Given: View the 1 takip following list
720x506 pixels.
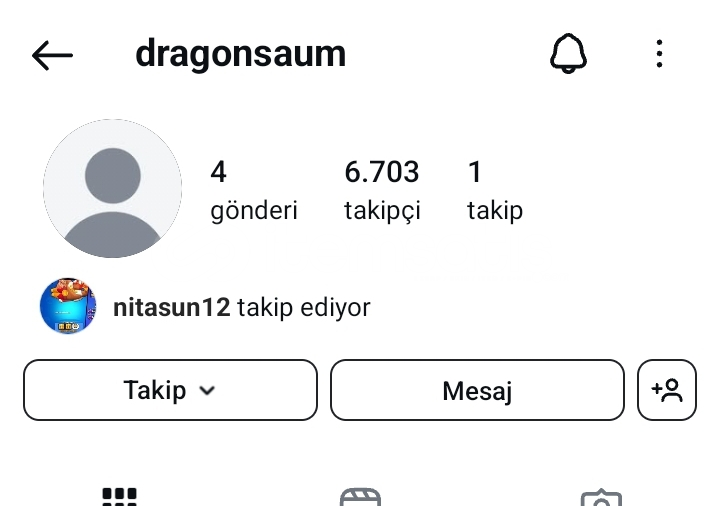Looking at the screenshot, I should 495,190.
